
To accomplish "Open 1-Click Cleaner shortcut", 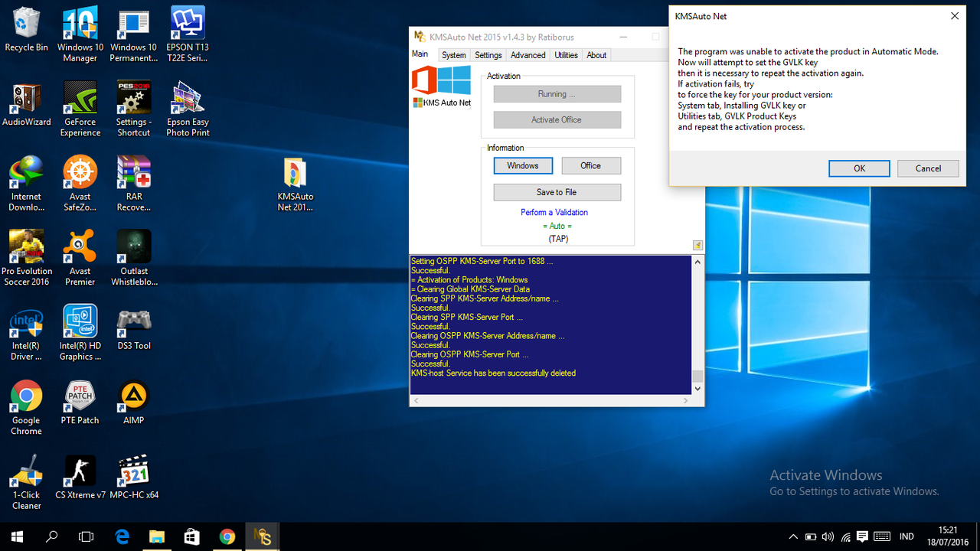I will tap(26, 481).
